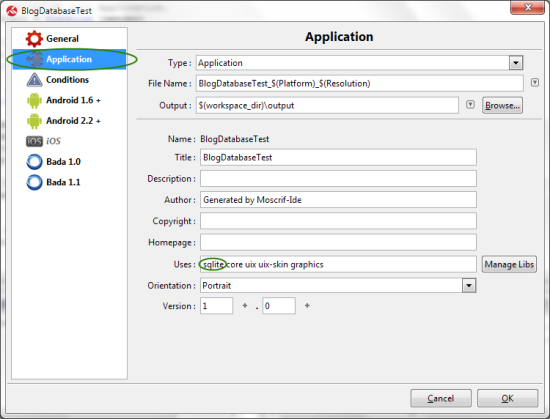Select the Application puzzle icon
The width and height of the screenshot is (550, 419).
pos(34,59)
